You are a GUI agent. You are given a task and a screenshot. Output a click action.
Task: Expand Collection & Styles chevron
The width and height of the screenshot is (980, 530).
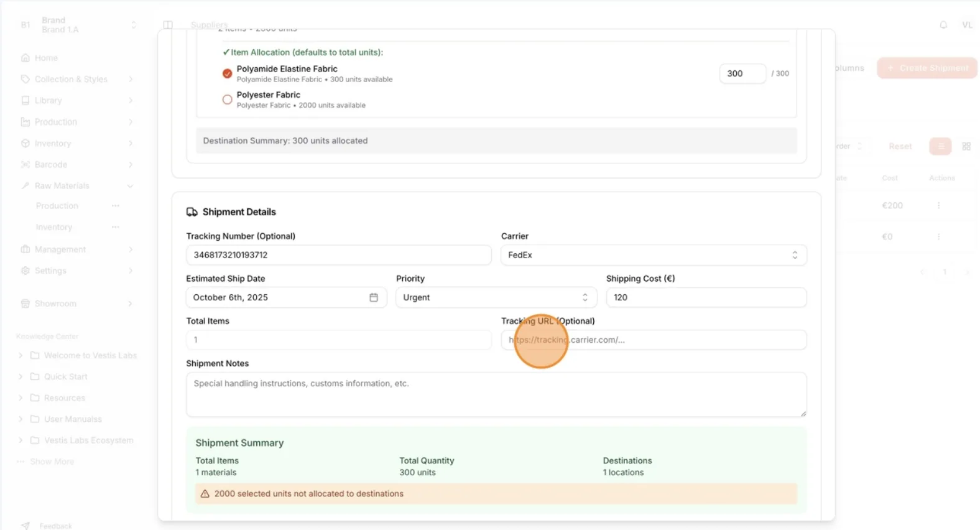(x=131, y=79)
